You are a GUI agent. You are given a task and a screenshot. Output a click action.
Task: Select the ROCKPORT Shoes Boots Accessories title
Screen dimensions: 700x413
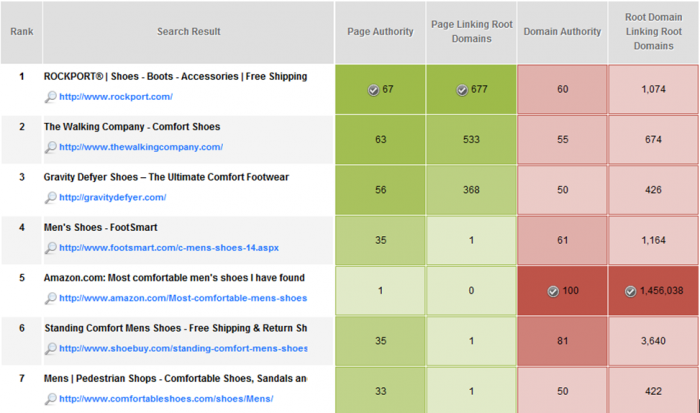[x=175, y=76]
